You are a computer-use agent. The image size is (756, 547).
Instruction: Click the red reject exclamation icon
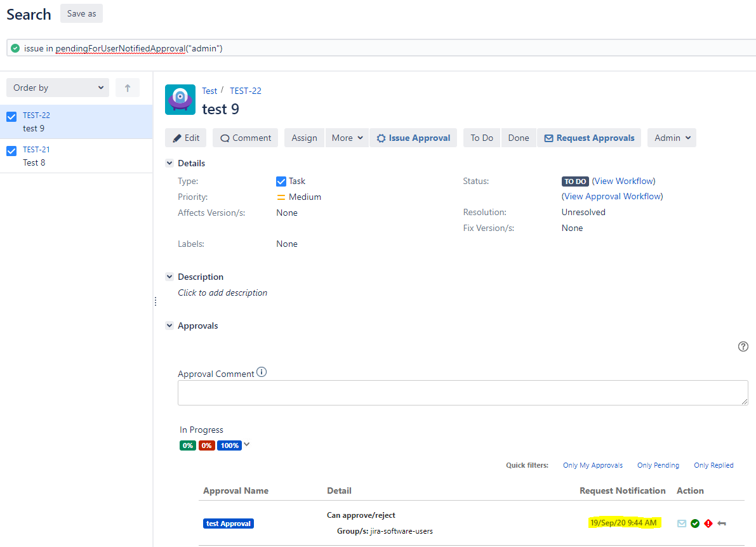tap(708, 524)
